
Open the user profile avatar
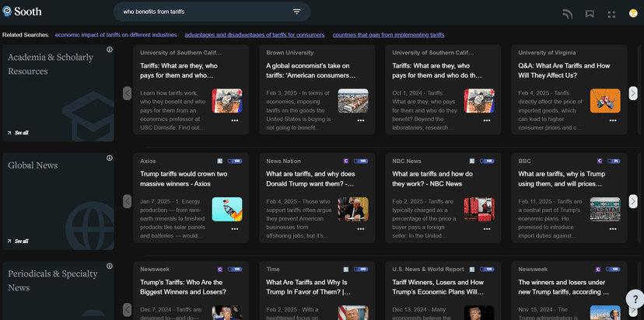[633, 14]
